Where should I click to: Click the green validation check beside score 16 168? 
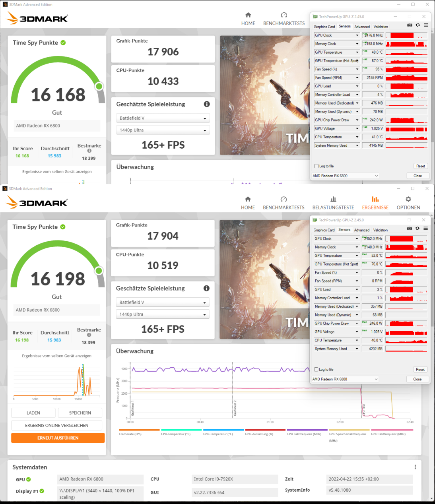(63, 43)
